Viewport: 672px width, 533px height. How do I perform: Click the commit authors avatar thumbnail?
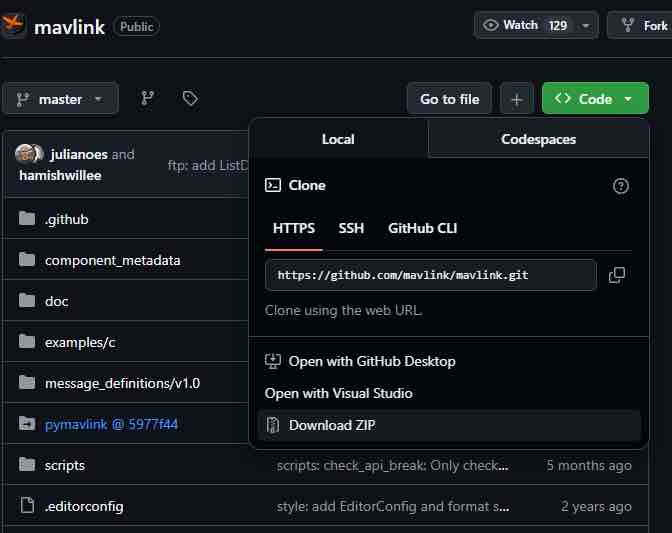point(29,154)
